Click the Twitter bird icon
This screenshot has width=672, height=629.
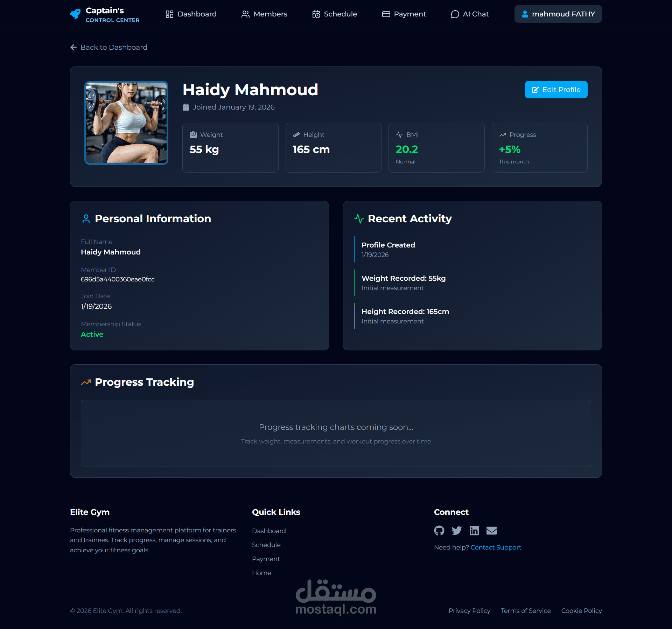coord(456,531)
